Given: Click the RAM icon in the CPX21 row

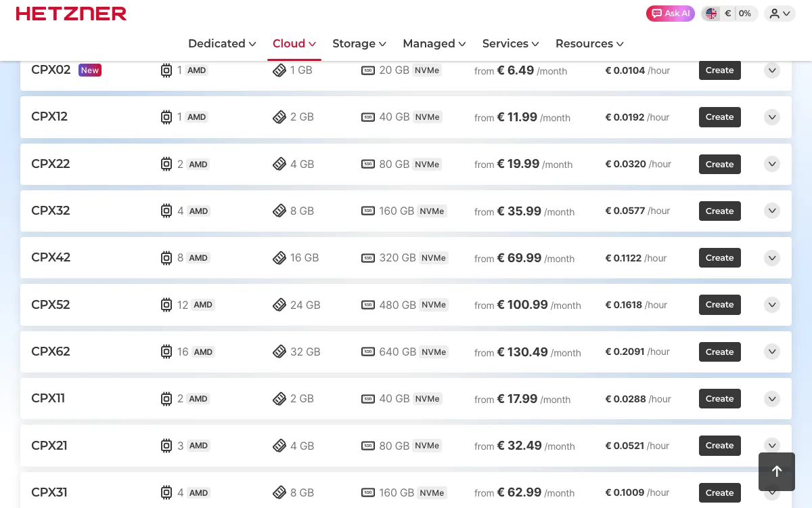Looking at the screenshot, I should 279,446.
